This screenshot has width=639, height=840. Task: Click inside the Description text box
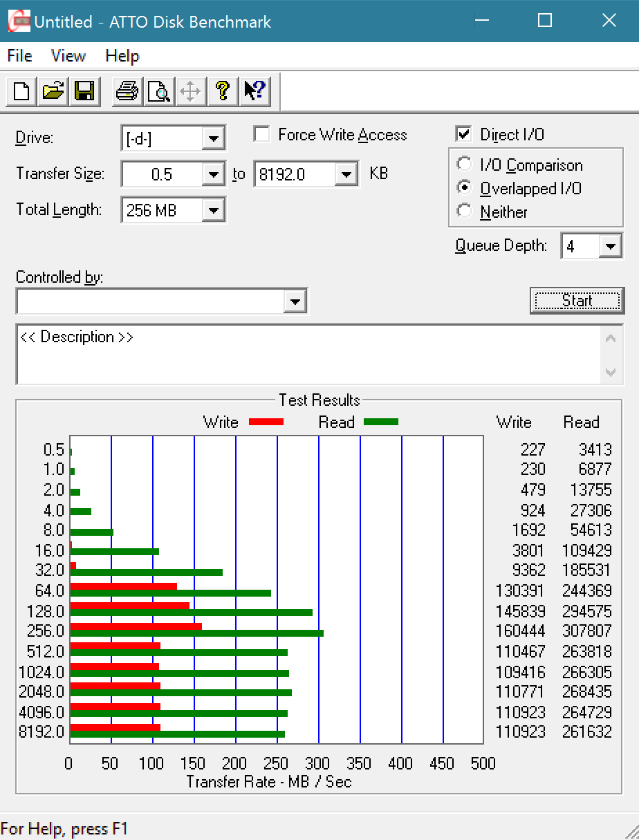[x=308, y=355]
